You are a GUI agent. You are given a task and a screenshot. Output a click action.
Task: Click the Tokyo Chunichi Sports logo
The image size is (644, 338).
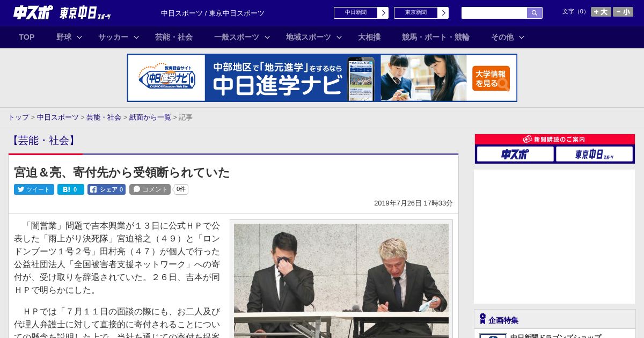[x=86, y=13]
